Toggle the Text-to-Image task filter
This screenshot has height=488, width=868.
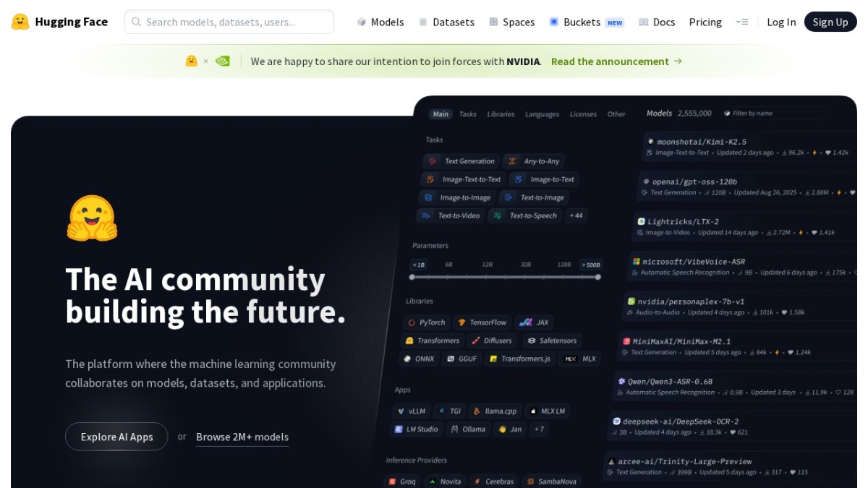535,197
